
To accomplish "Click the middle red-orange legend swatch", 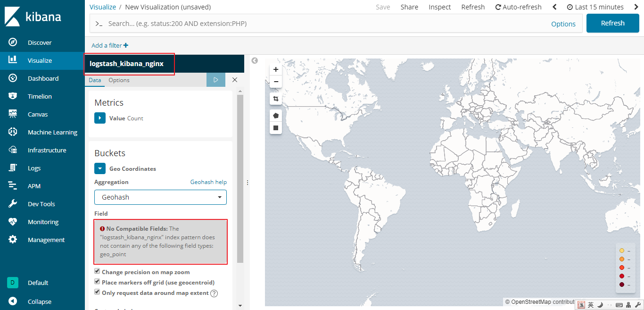I will click(622, 268).
